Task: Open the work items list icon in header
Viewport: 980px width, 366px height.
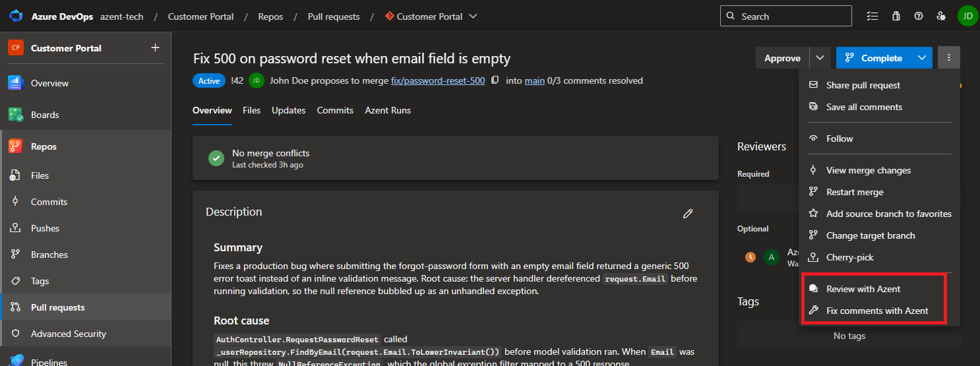Action: click(x=873, y=16)
